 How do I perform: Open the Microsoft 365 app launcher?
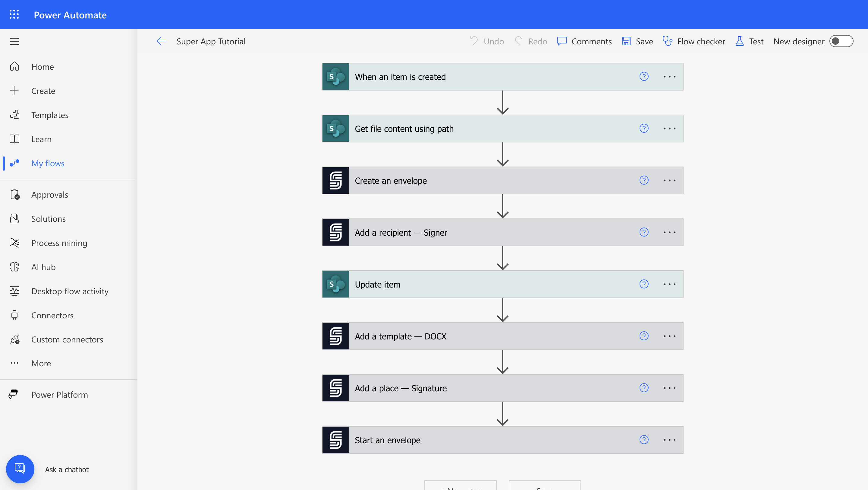click(x=14, y=14)
